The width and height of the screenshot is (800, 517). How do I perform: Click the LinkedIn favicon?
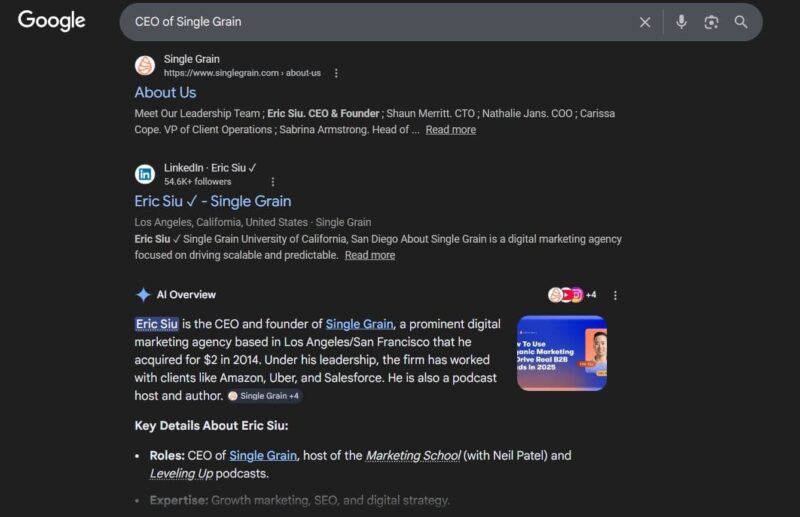click(x=145, y=174)
